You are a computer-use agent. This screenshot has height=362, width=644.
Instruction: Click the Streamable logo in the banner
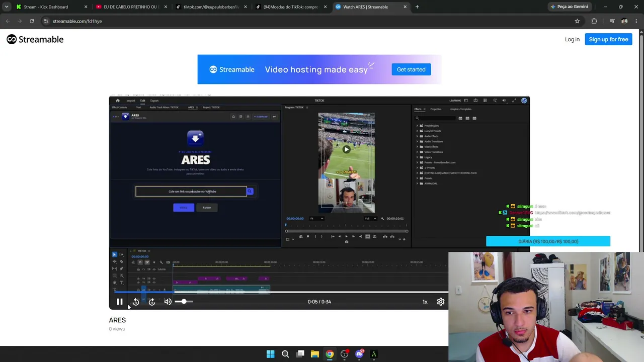tap(232, 69)
